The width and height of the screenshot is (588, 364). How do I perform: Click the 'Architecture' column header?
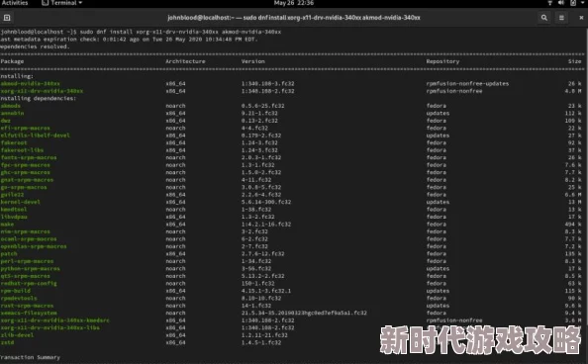tap(185, 61)
